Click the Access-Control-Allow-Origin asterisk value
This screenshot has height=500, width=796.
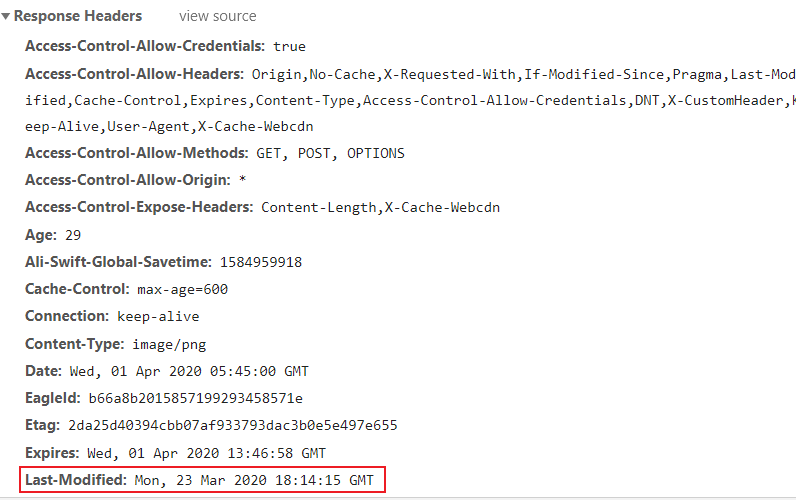click(243, 180)
